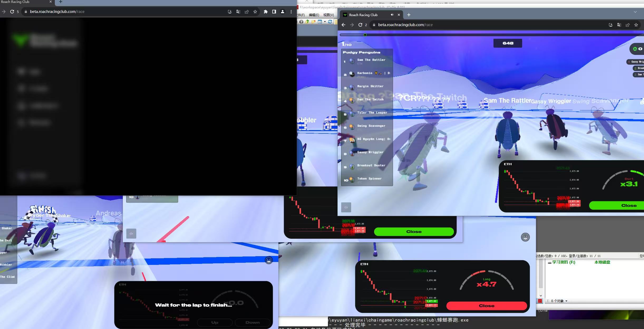644x329 pixels.
Task: Click the red grid icon in Q-Dir status bar
Action: pos(540,301)
